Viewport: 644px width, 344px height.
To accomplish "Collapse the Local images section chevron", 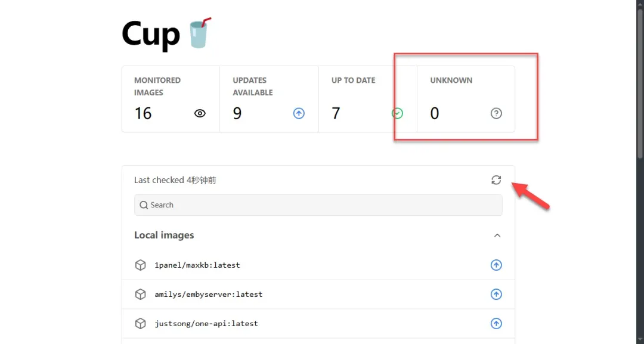I will pos(497,235).
